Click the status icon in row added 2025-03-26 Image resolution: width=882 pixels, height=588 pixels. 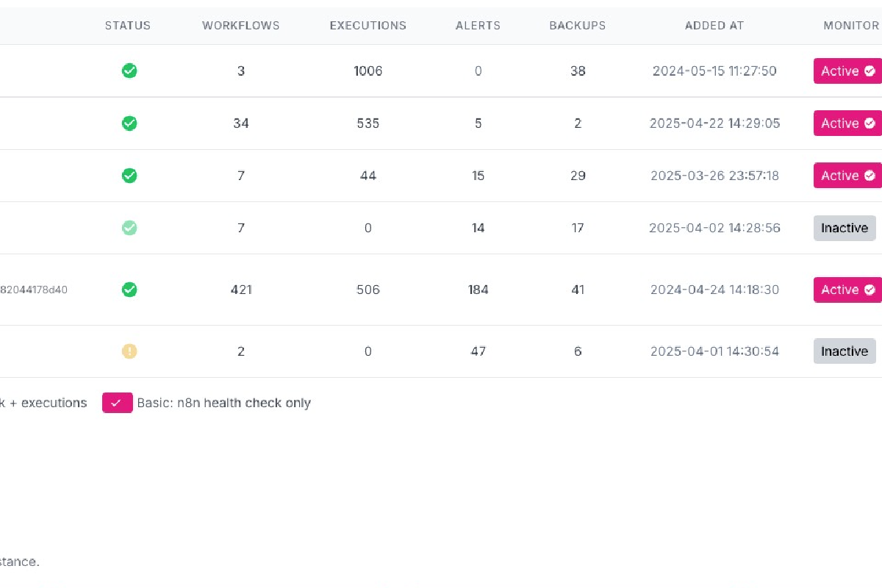(129, 176)
